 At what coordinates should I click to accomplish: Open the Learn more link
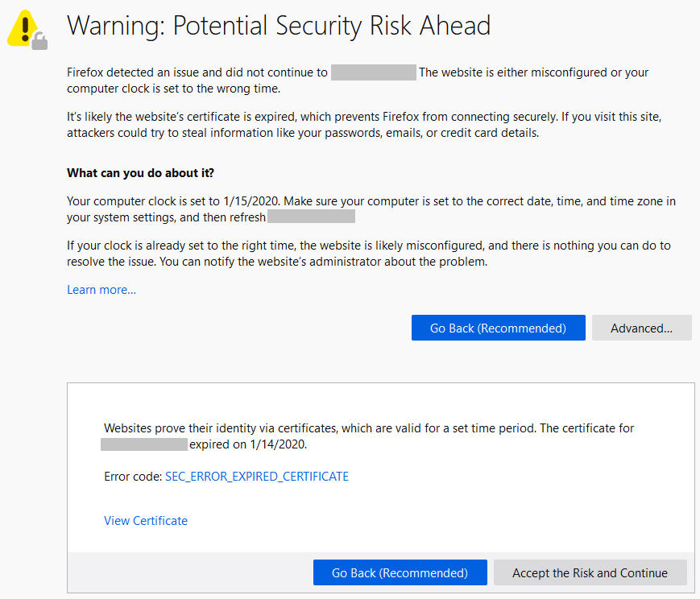click(x=101, y=290)
